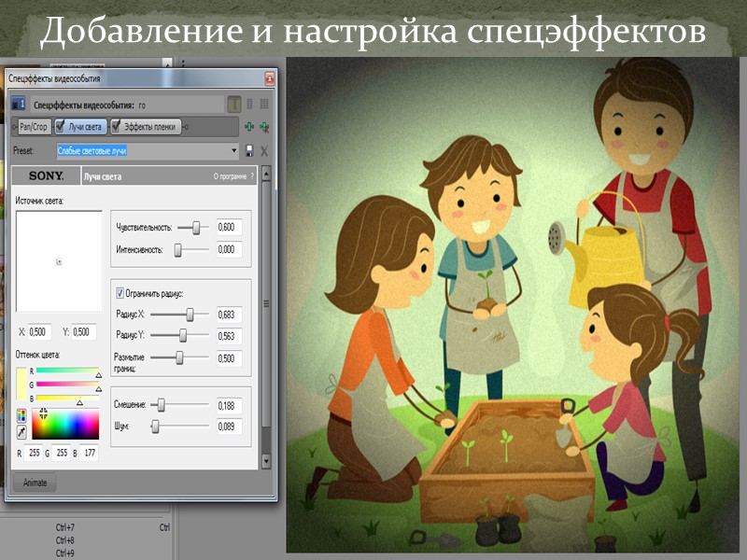Click the G value field 255
The image size is (747, 560).
[x=62, y=453]
